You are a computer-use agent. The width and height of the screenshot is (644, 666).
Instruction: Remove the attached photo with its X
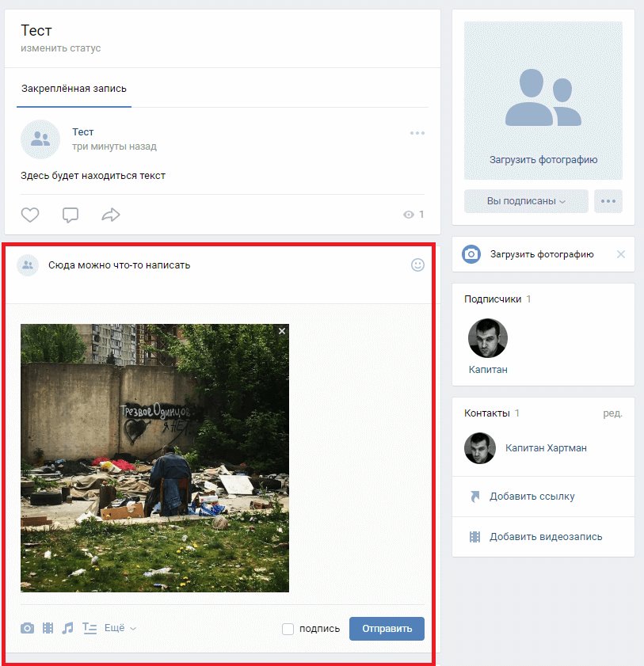click(x=281, y=330)
